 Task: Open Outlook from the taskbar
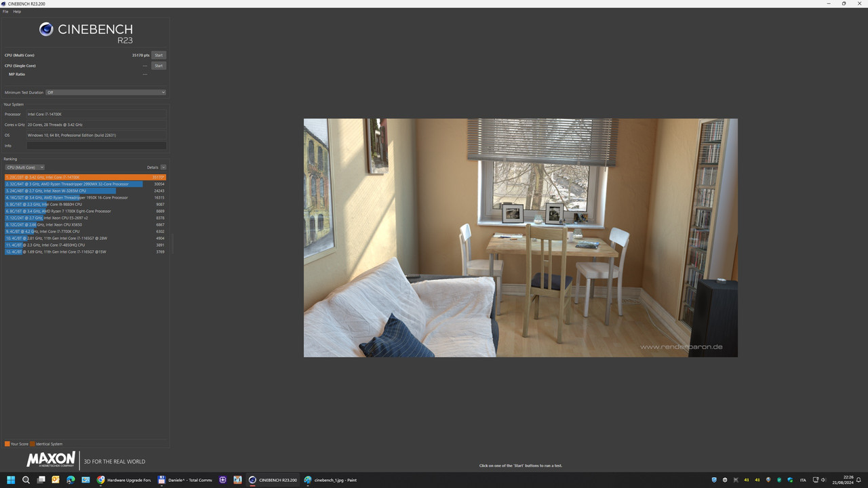56,480
